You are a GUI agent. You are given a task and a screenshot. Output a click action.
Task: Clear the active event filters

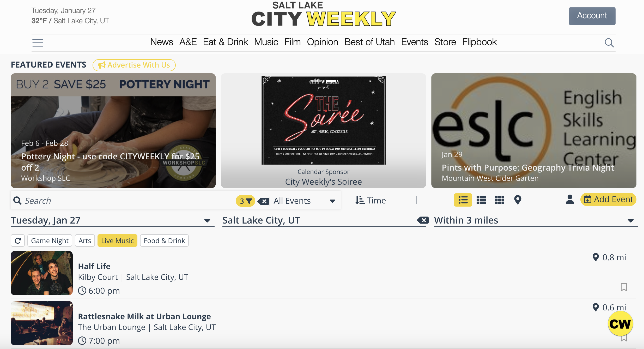[263, 201]
